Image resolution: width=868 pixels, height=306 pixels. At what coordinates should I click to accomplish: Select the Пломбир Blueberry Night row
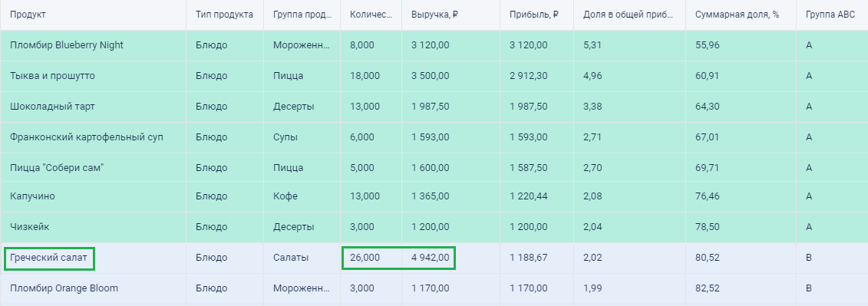(434, 45)
